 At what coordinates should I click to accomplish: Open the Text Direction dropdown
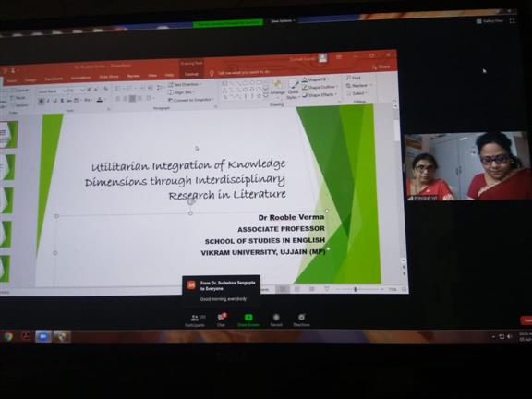(185, 84)
